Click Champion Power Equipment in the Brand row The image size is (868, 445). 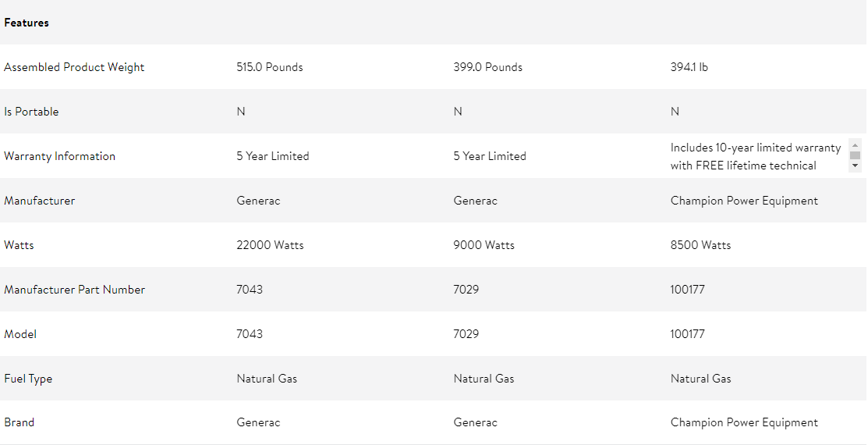pos(744,422)
